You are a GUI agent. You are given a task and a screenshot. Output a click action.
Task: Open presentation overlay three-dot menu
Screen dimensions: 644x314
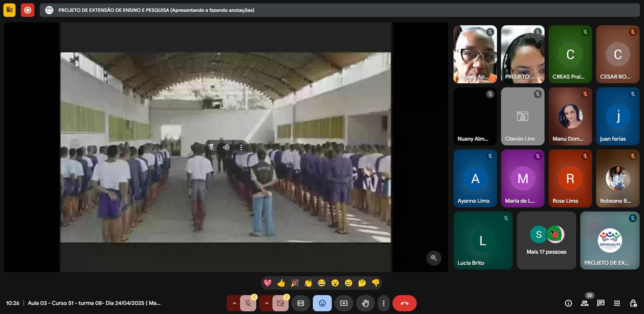[241, 147]
